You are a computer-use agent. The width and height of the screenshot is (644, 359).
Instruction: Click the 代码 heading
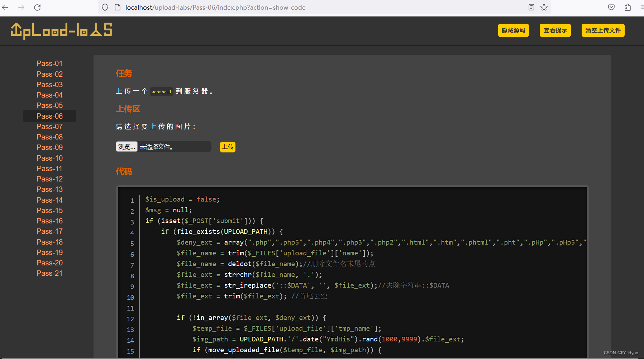(124, 171)
